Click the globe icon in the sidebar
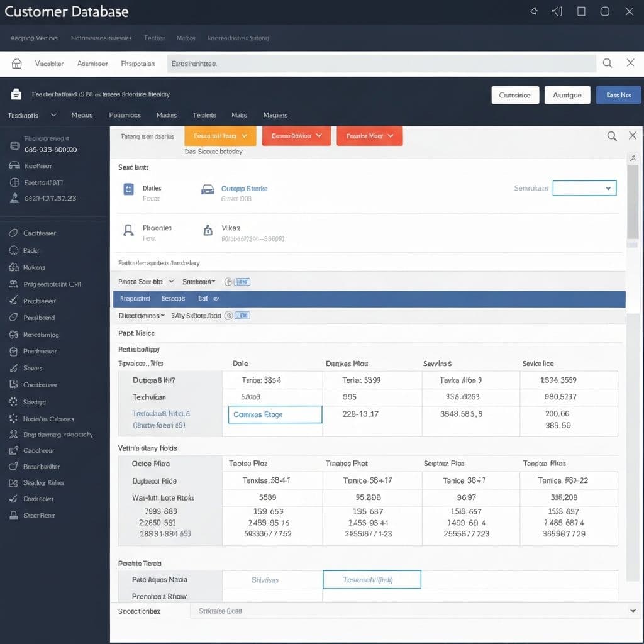Screen dimensions: 644x644 pyautogui.click(x=15, y=182)
